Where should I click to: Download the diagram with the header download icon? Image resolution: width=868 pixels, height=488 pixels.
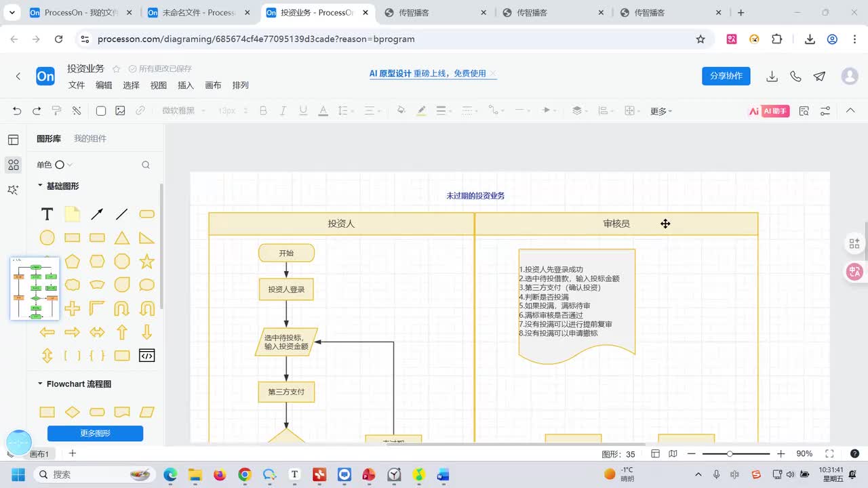(x=772, y=77)
